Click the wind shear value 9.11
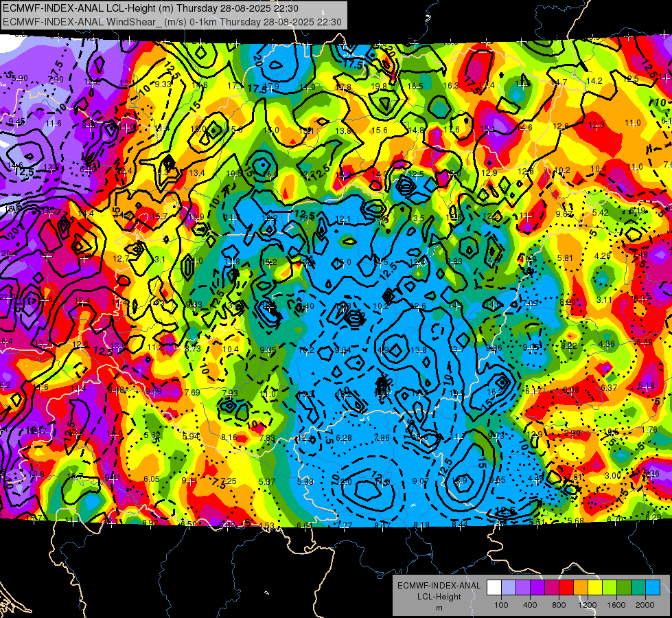Screen dimensions: 672x618 (189, 481)
